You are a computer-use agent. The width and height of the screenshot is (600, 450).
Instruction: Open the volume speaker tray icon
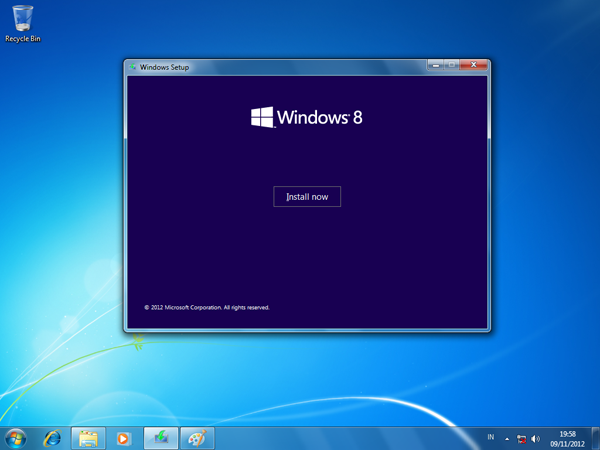(x=535, y=439)
